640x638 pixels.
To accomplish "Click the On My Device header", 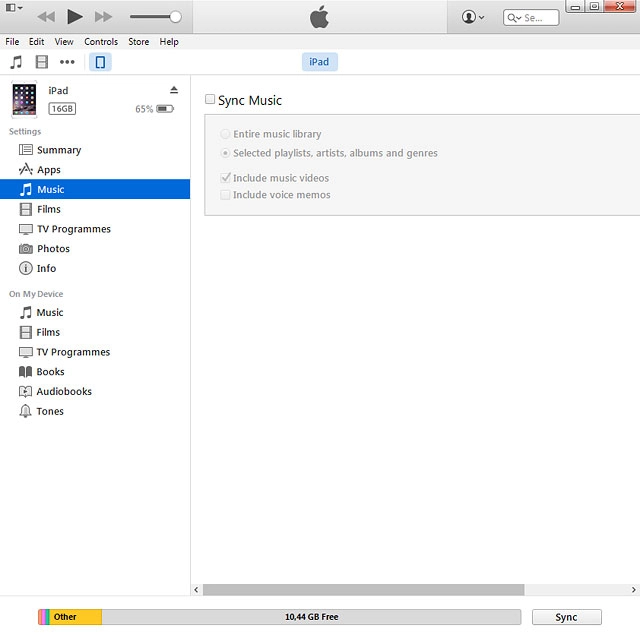I will tap(36, 294).
